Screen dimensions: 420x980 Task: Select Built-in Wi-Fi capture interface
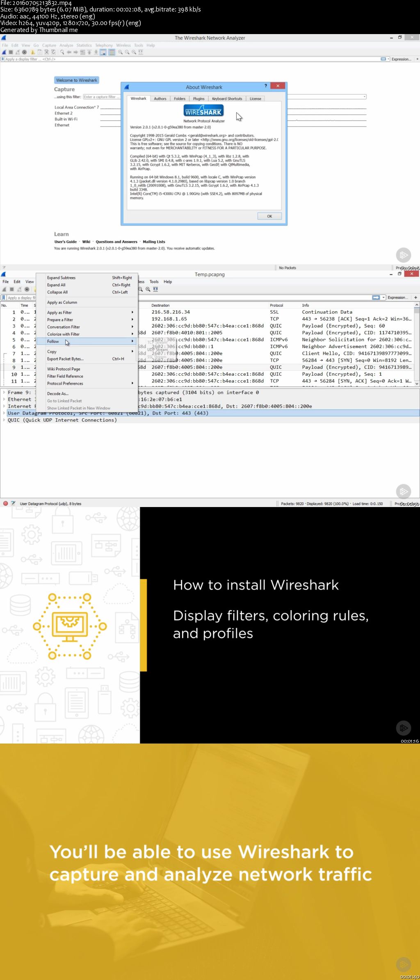(66, 119)
